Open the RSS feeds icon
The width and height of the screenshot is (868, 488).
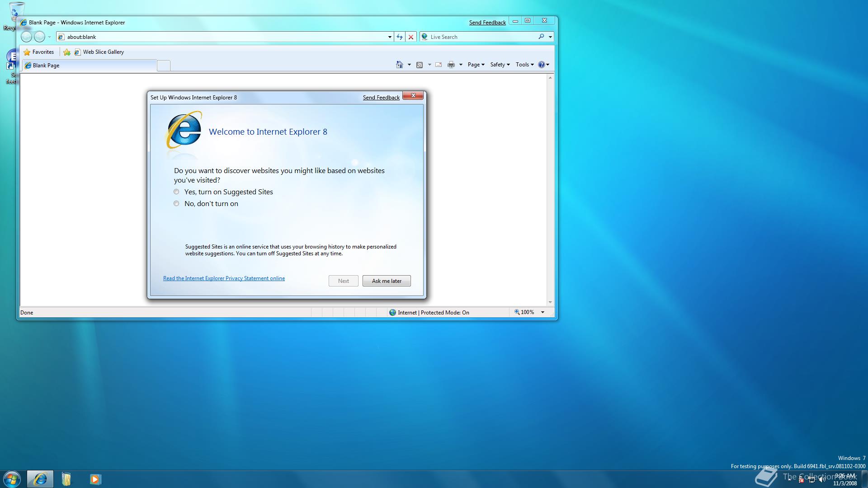coord(420,65)
